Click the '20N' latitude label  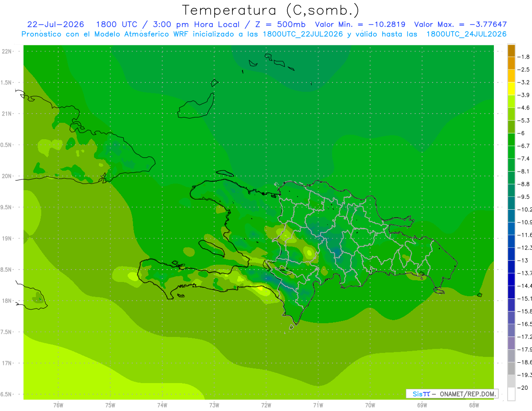click(x=7, y=176)
